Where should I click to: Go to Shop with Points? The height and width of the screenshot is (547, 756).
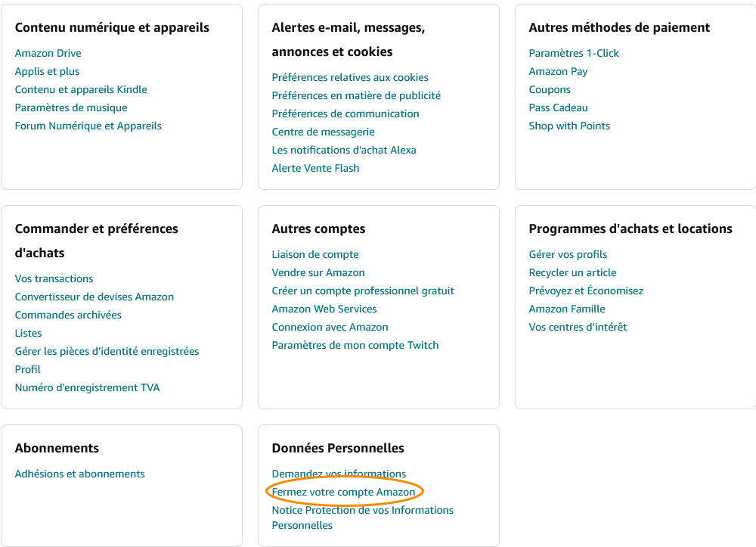569,126
